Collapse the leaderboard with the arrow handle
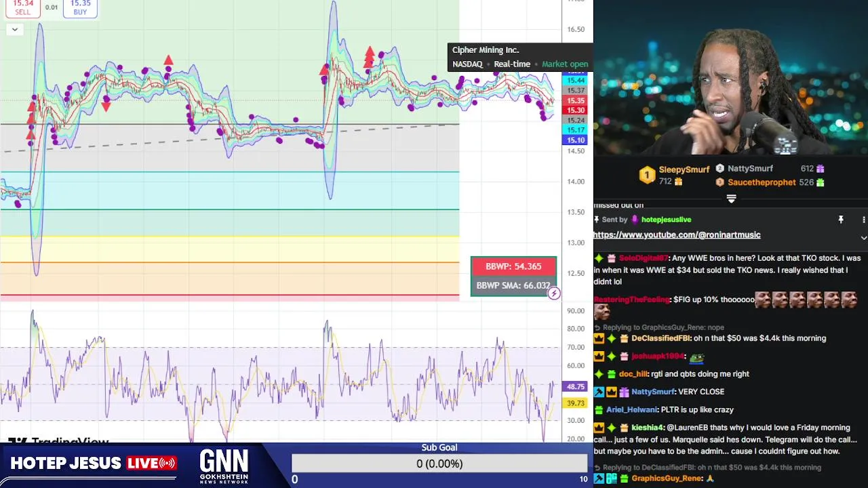 point(731,199)
